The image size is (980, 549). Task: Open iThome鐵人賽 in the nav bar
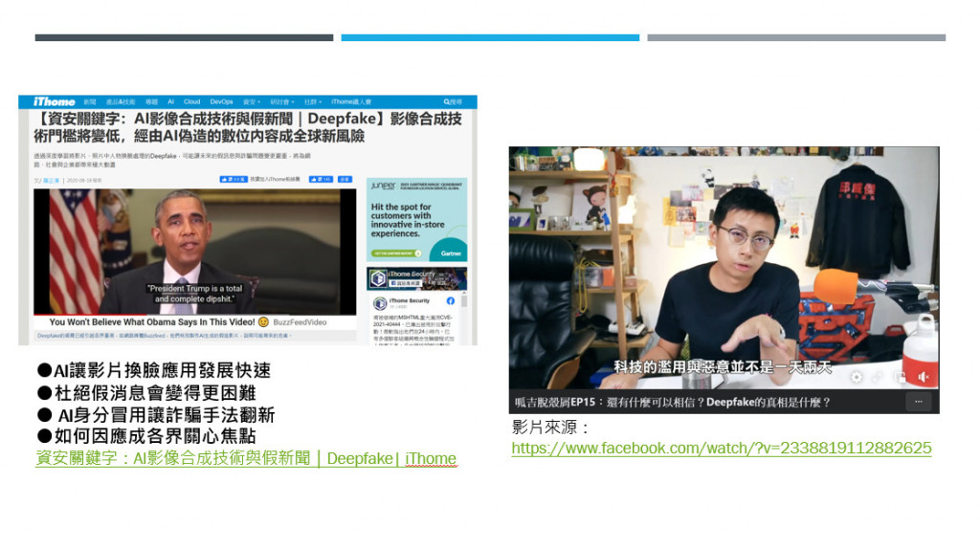[351, 101]
